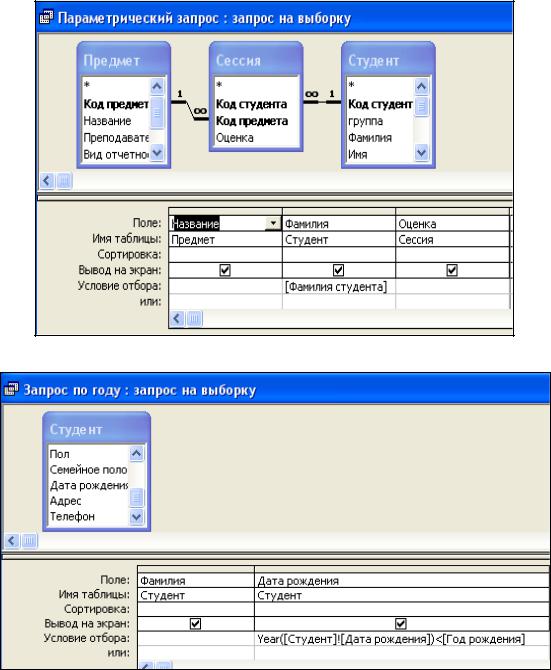The image size is (551, 670).
Task: Select группа field in top Студент table
Action: coord(365,121)
